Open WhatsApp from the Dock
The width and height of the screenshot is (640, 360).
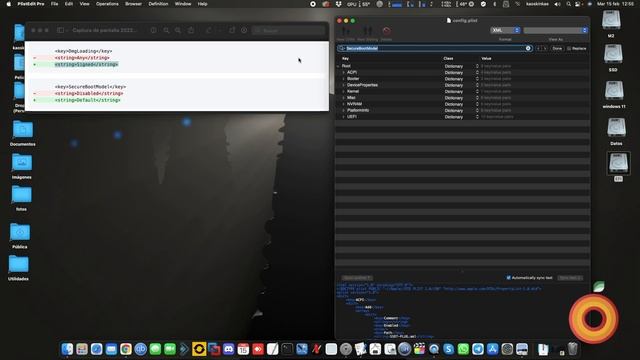click(x=463, y=349)
